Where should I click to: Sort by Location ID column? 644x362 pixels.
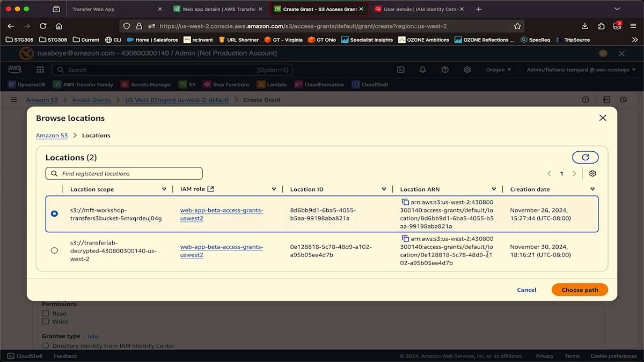click(x=384, y=189)
